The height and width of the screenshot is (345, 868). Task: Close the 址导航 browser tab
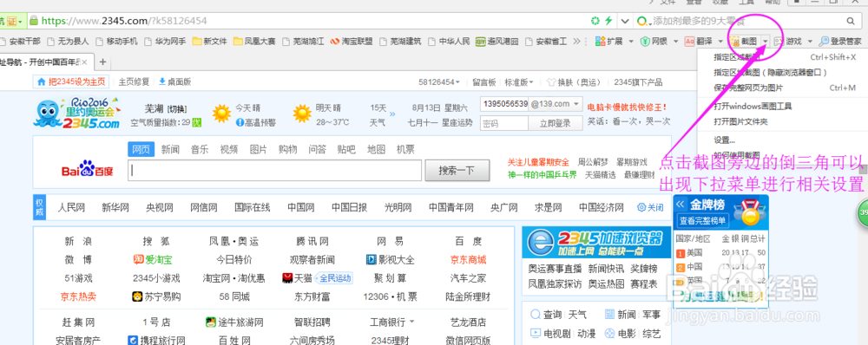(85, 62)
